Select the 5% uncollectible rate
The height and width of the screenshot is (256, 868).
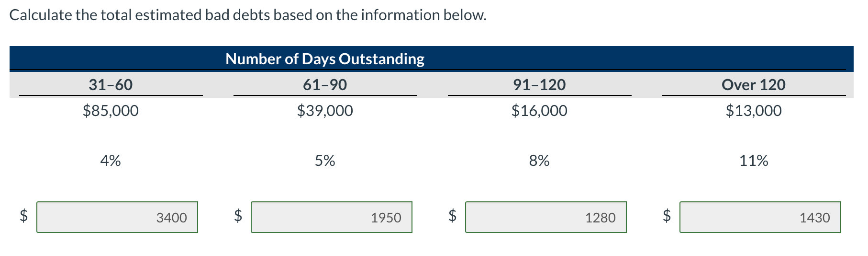[325, 160]
